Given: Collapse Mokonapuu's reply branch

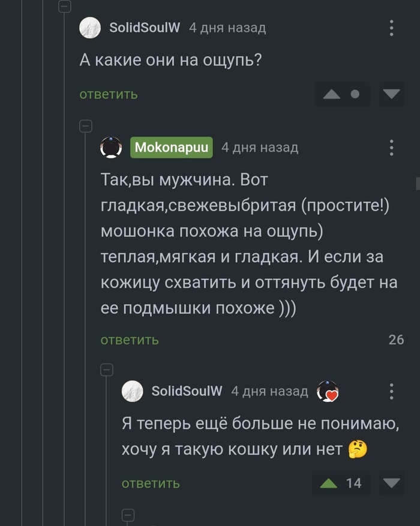Looking at the screenshot, I should (x=86, y=126).
